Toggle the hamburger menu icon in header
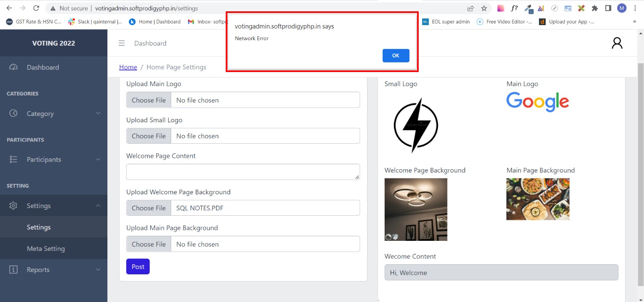The width and height of the screenshot is (644, 302). click(x=122, y=43)
